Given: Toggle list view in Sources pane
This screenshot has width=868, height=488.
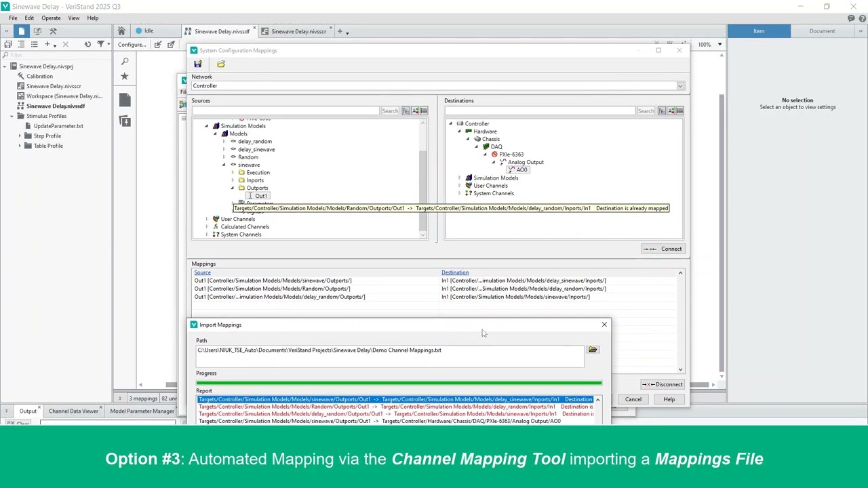Looking at the screenshot, I should tap(424, 111).
